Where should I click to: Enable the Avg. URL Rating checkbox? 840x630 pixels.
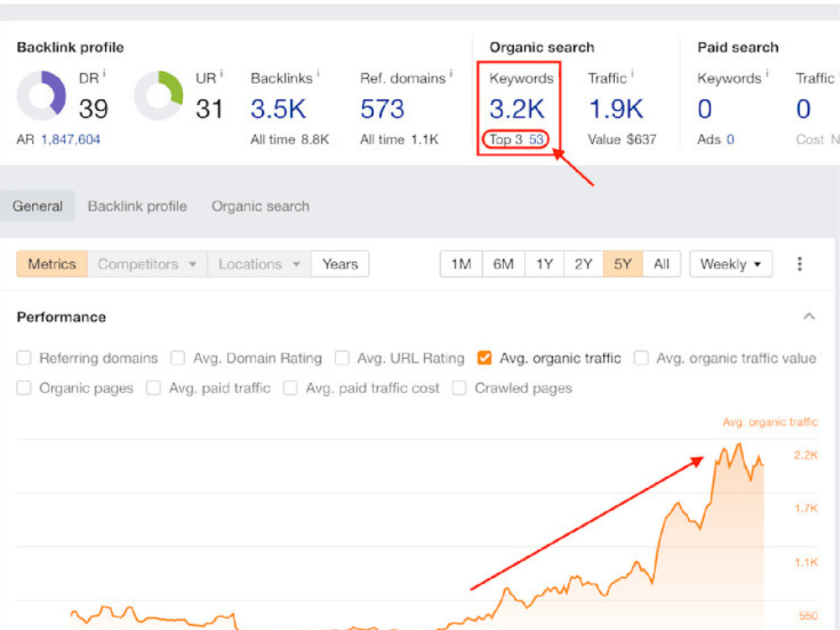point(342,358)
